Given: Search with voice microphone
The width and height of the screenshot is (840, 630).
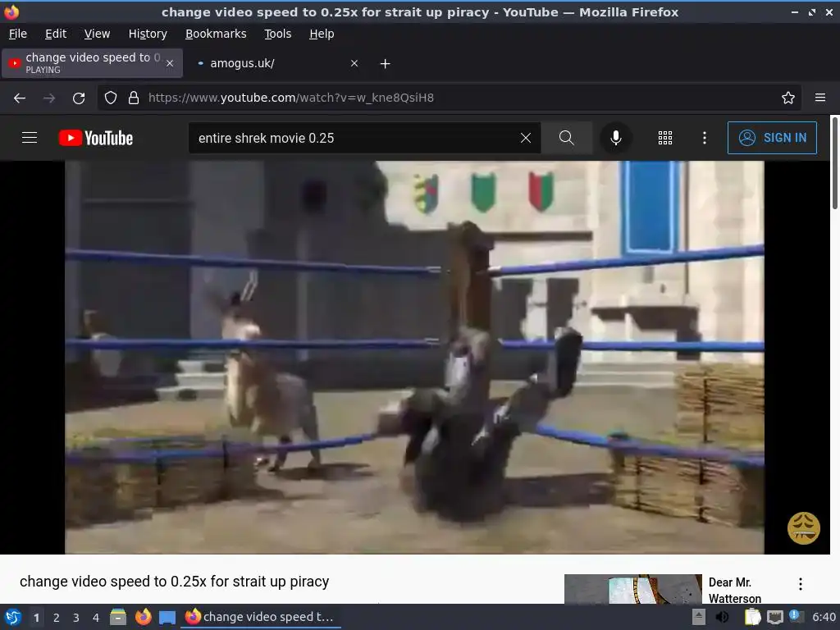Looking at the screenshot, I should tap(616, 138).
